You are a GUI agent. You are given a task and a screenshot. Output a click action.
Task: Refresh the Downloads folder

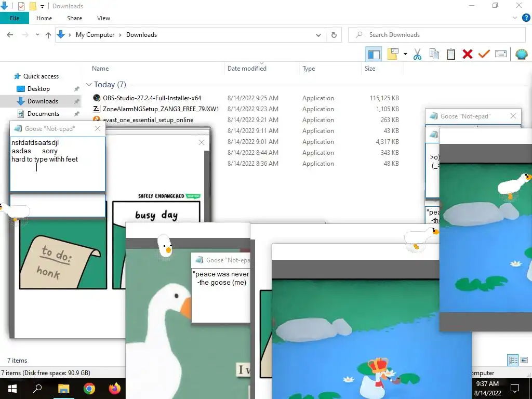click(x=334, y=35)
